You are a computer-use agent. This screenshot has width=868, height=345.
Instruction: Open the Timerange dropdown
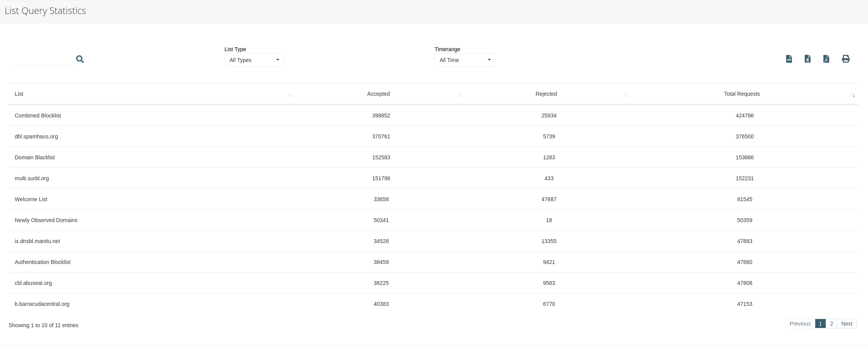465,60
